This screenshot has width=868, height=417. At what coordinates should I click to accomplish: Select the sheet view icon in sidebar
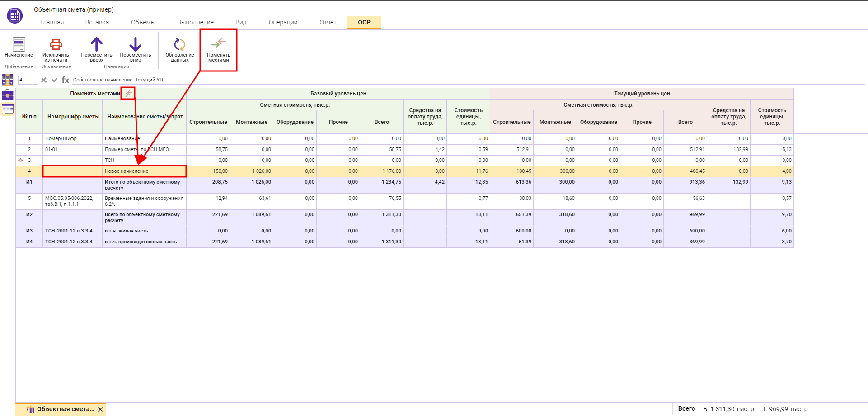[8, 109]
